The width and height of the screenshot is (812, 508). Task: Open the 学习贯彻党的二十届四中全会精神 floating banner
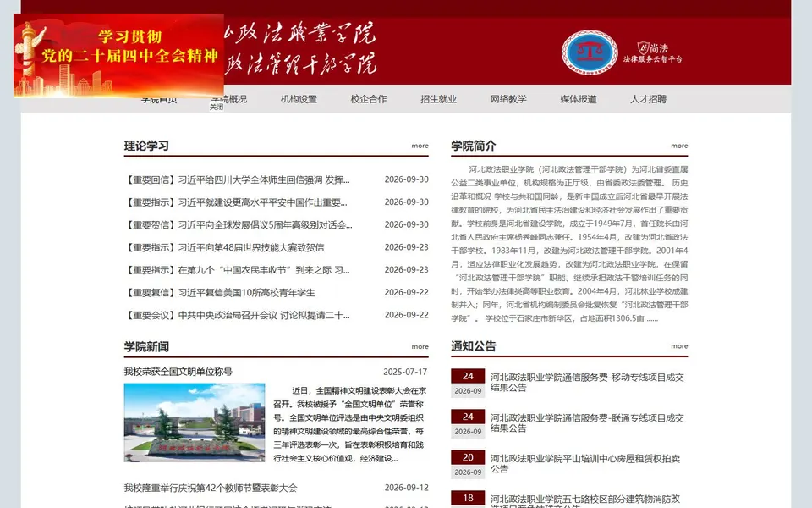(118, 56)
